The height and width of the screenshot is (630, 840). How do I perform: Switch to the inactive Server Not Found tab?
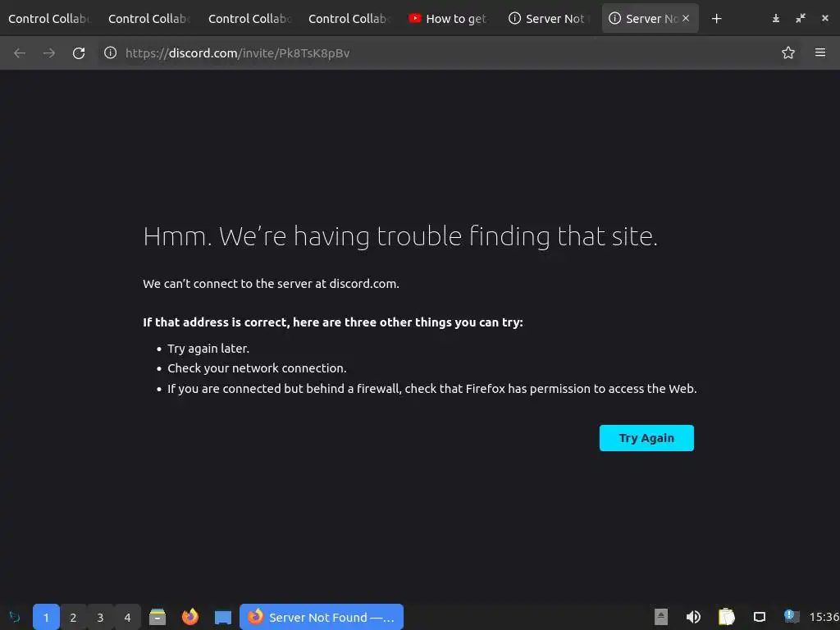[549, 19]
